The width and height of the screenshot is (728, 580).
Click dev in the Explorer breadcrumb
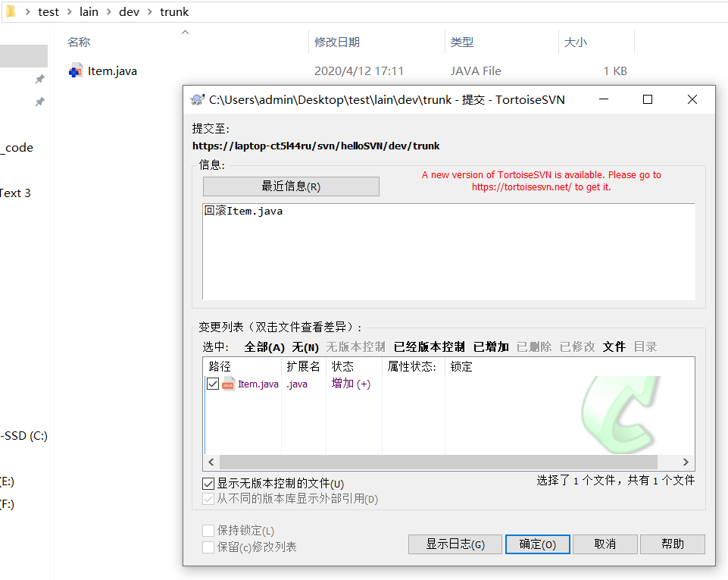click(129, 11)
